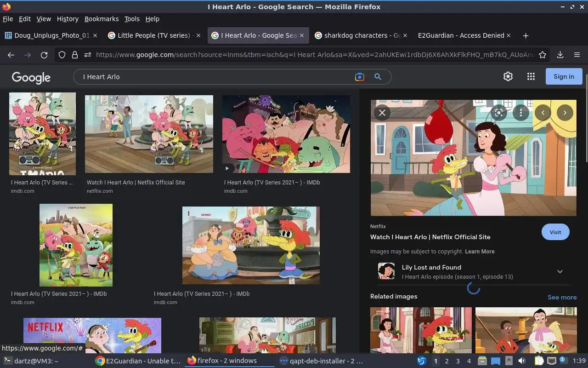The height and width of the screenshot is (368, 588).
Task: Click the site security padlock icon
Action: 75,55
